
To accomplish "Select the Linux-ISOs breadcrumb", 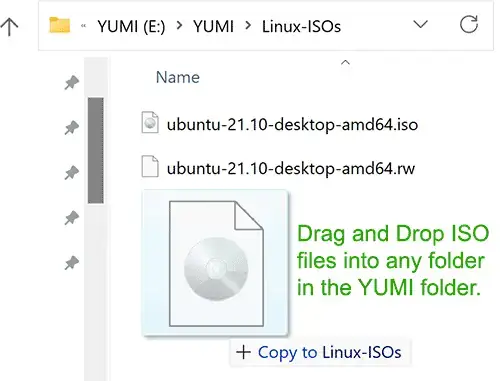I will click(301, 26).
